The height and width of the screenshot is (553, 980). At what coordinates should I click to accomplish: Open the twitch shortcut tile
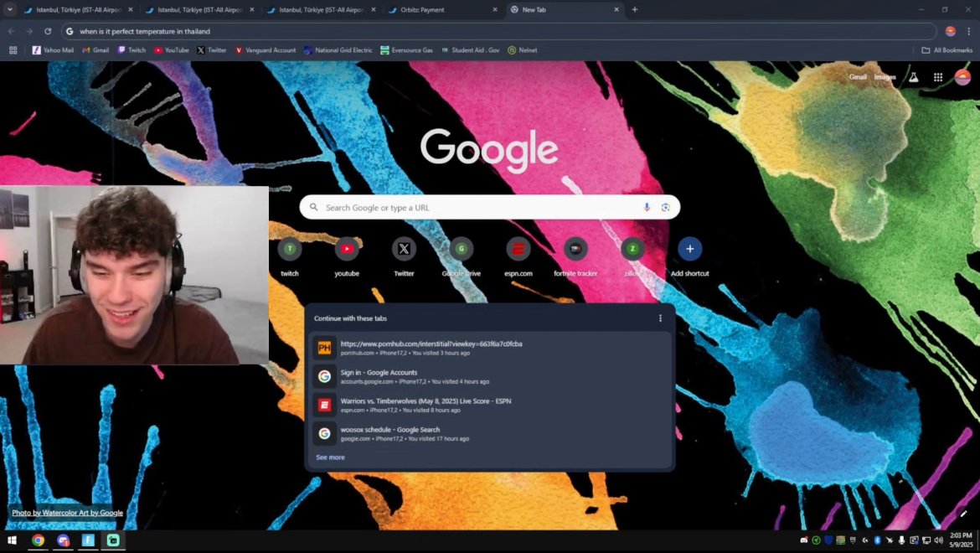click(289, 257)
